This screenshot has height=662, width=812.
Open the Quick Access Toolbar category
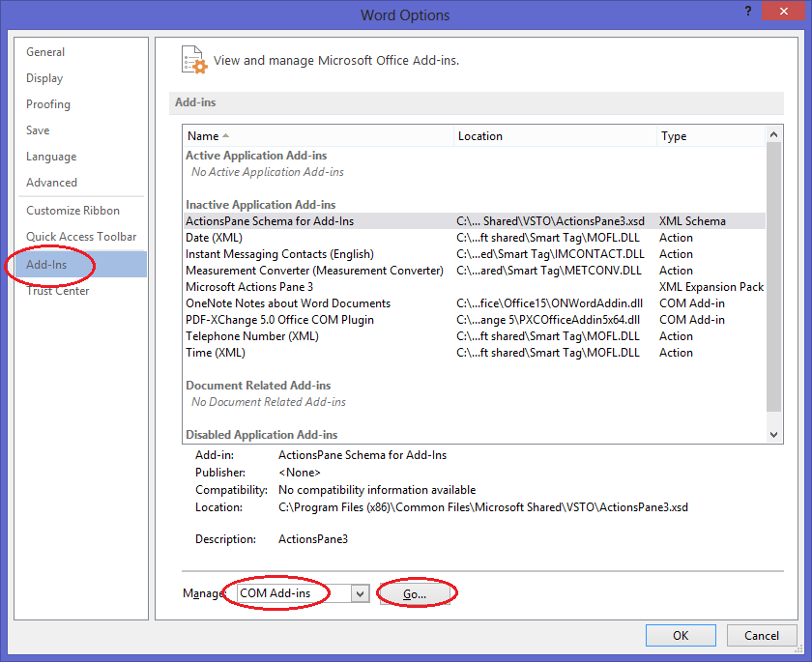coord(81,237)
